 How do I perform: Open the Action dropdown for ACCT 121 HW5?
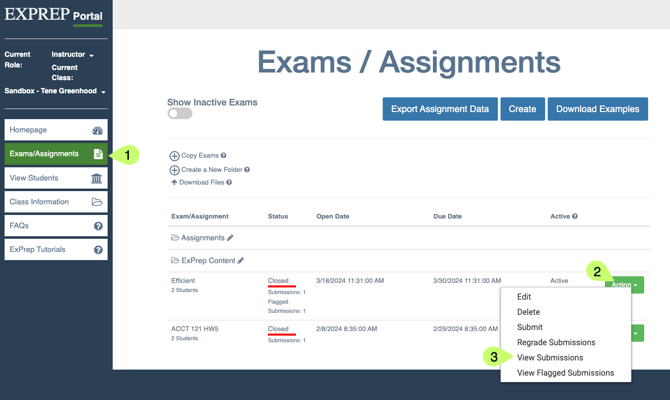[637, 333]
